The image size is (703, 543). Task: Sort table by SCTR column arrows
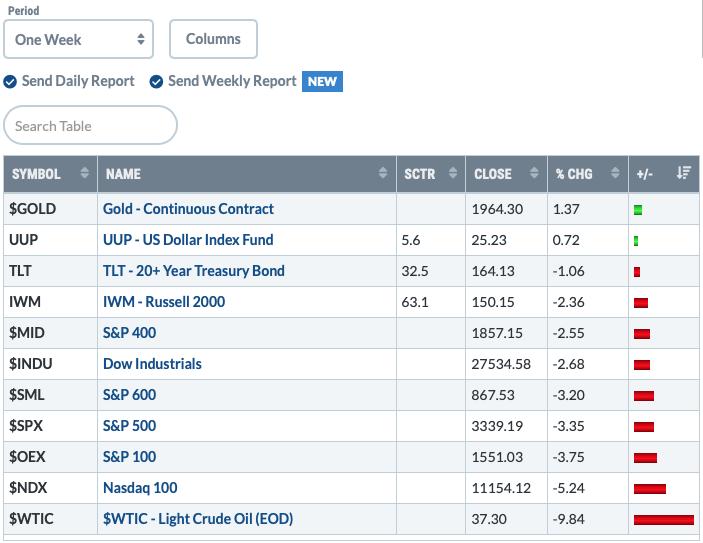(x=453, y=173)
